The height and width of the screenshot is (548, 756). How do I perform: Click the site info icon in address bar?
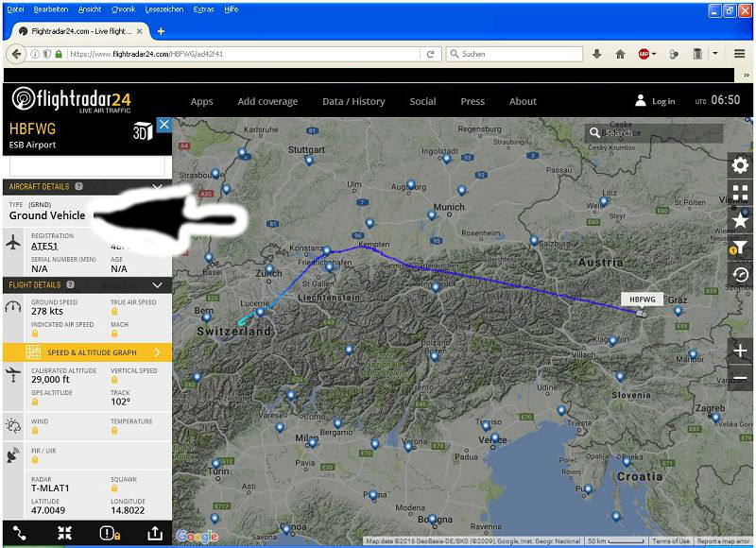pyautogui.click(x=35, y=54)
